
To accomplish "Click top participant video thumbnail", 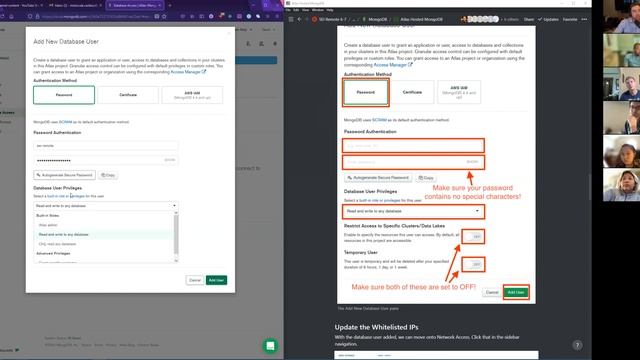I will tap(622, 16).
